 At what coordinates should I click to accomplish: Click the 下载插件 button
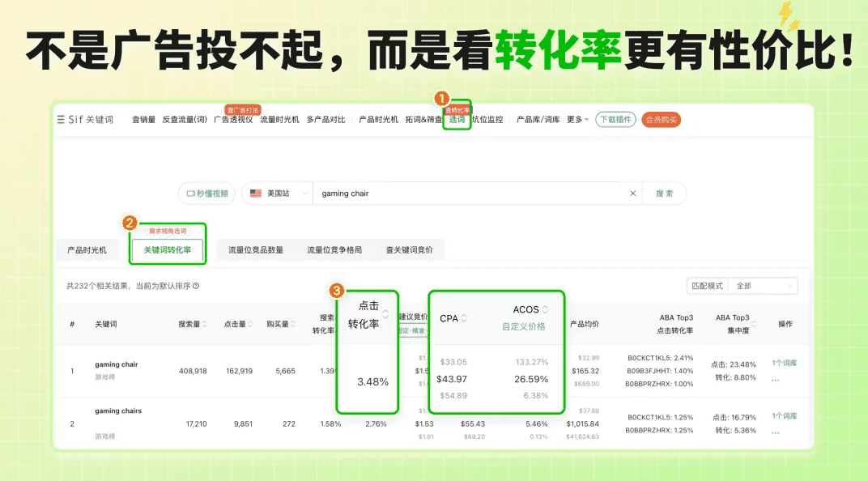coord(615,119)
